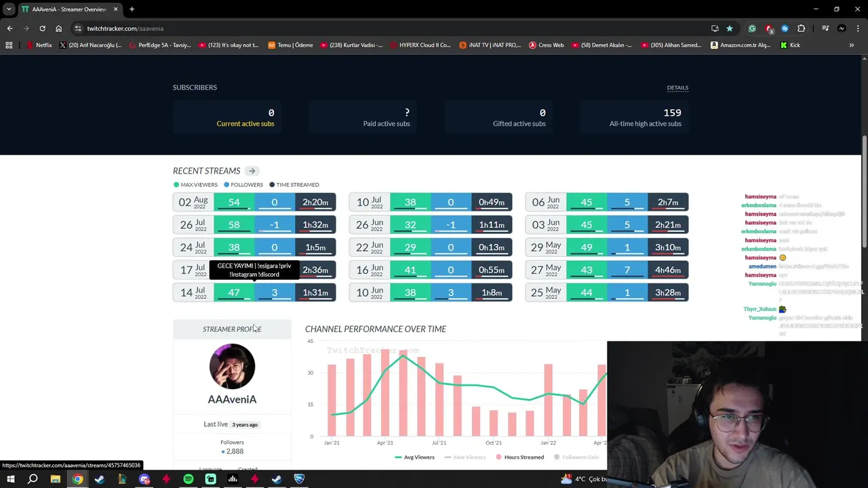
Task: Open the 25 May 2022 stream row
Action: click(607, 293)
